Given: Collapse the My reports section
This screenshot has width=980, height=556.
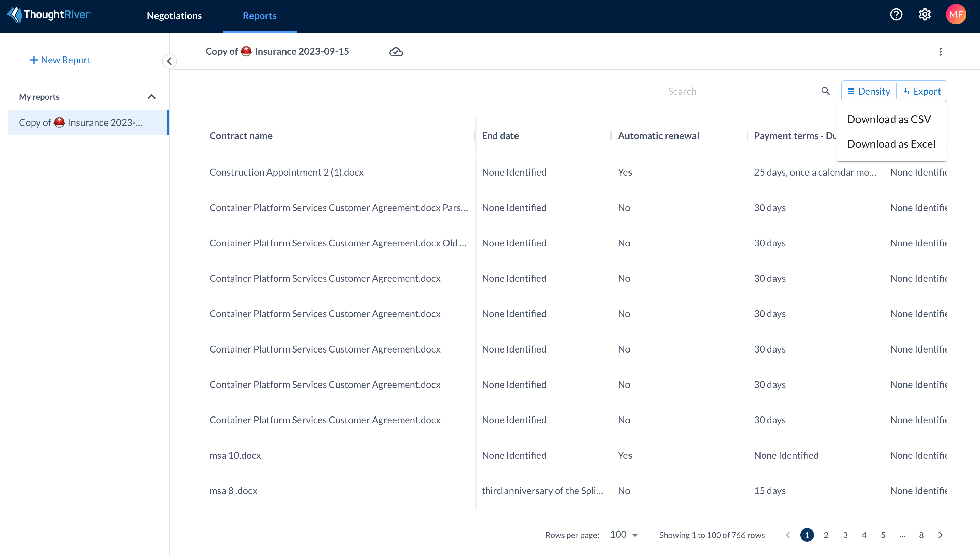Looking at the screenshot, I should point(151,97).
